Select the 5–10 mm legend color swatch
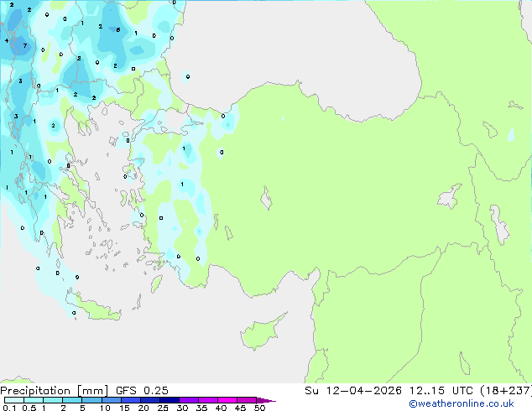532x411 pixels. click(91, 400)
